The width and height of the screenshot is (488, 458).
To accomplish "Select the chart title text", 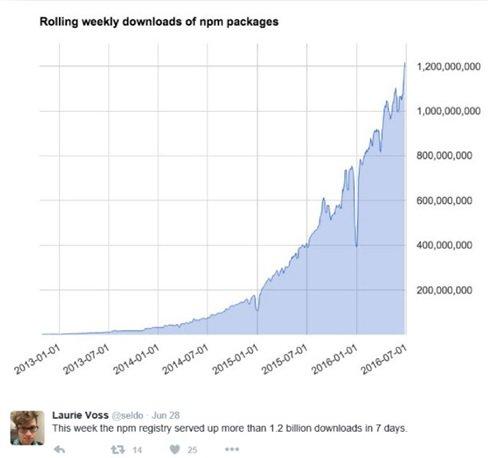I will pos(159,22).
